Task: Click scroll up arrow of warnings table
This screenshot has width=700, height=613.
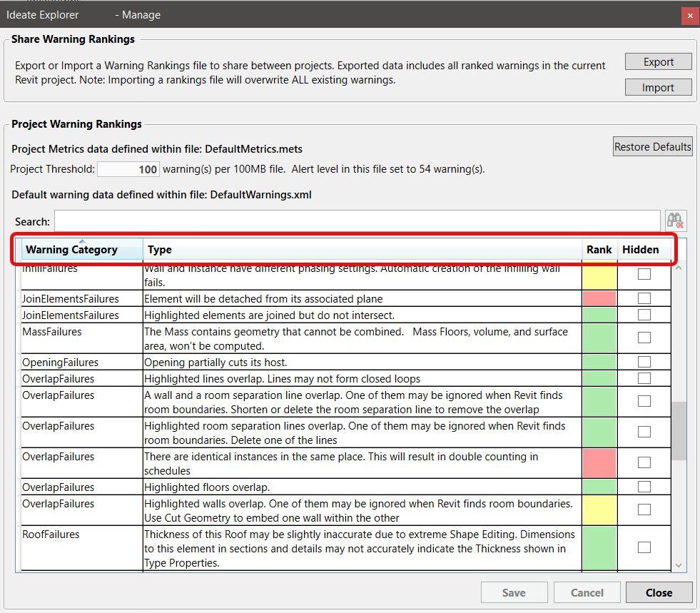Action: 679,268
